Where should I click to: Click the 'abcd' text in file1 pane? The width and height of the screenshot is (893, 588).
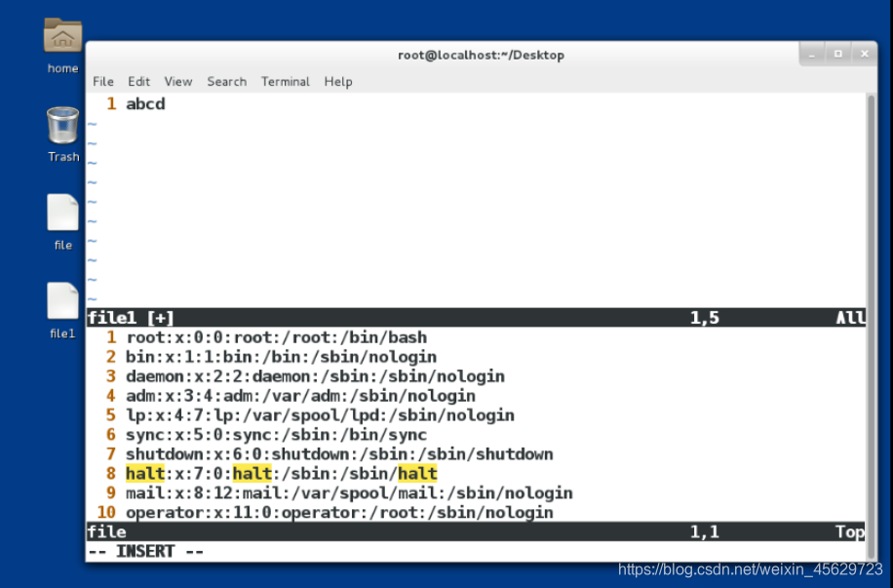[x=145, y=104]
